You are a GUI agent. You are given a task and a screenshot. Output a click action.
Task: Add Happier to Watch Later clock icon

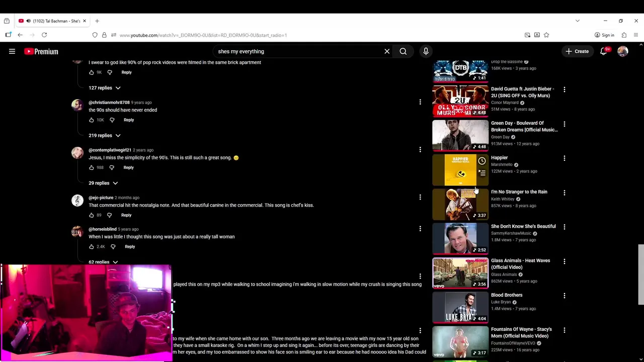tap(482, 161)
